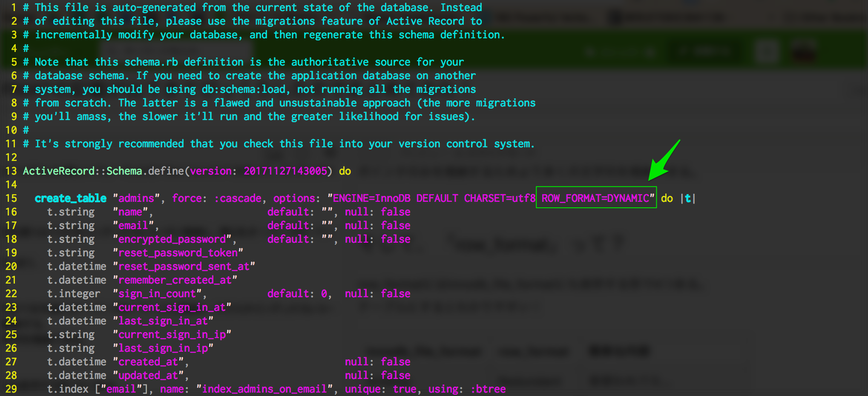Click the ROW_FORMAT=DYNAMIC option text
The height and width of the screenshot is (396, 868).
pyautogui.click(x=595, y=198)
